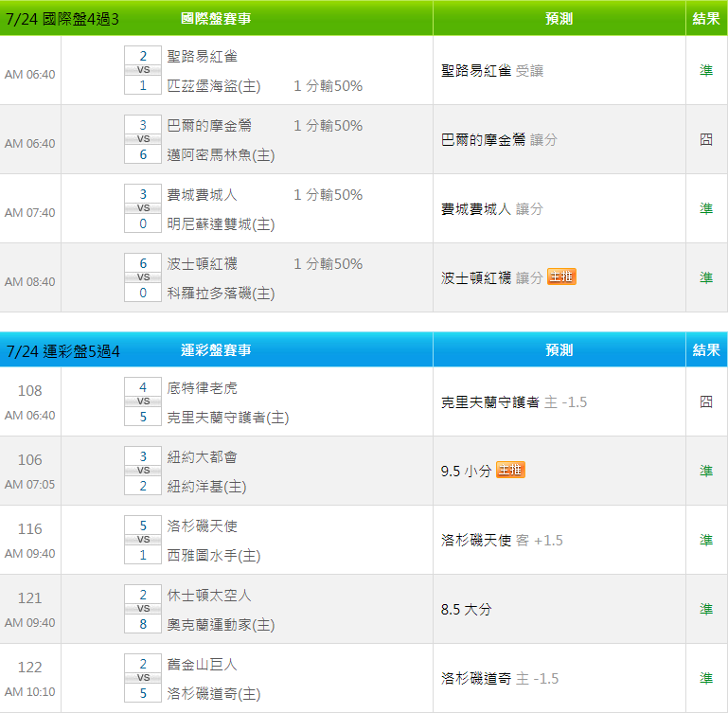Image resolution: width=728 pixels, height=713 pixels.
Task: Click team name 聖路易紅雀 in match list
Action: pos(202,56)
